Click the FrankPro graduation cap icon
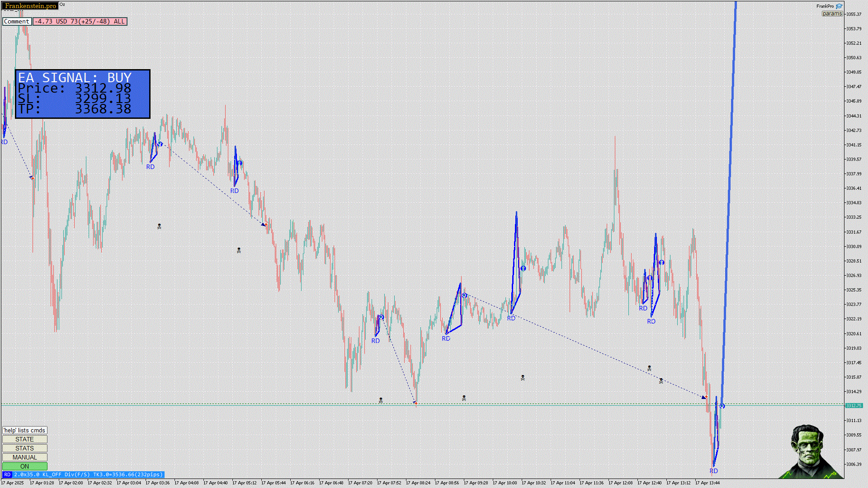The height and width of the screenshot is (488, 868). point(839,6)
